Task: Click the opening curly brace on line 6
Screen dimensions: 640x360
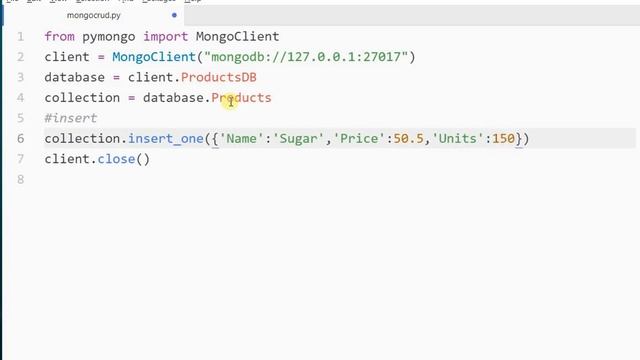Action: pos(215,139)
